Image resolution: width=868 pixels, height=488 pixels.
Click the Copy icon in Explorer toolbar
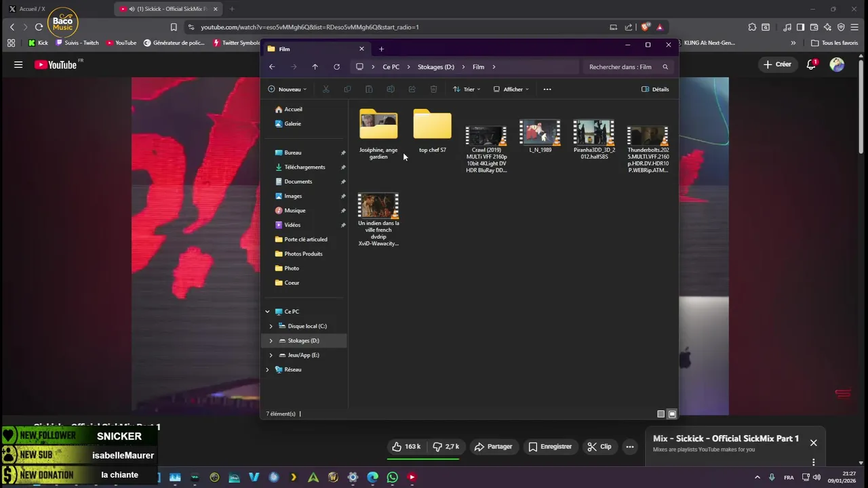(x=347, y=89)
